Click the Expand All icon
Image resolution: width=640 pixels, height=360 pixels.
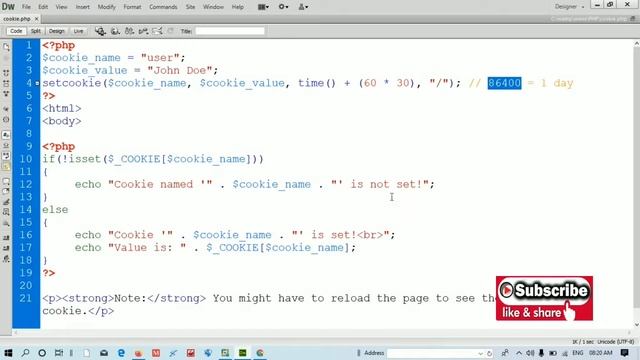6,93
